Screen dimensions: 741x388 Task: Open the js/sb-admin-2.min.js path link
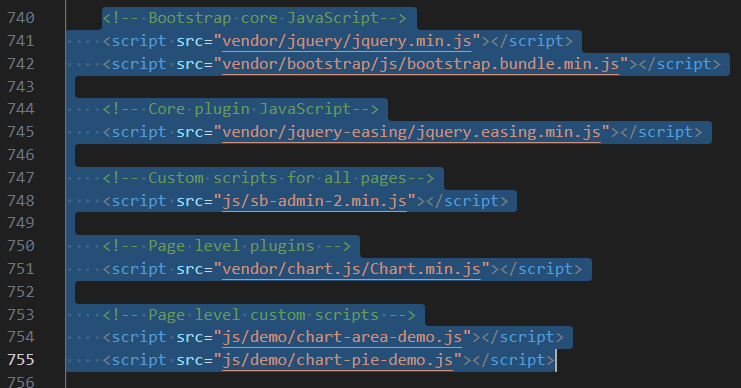314,201
